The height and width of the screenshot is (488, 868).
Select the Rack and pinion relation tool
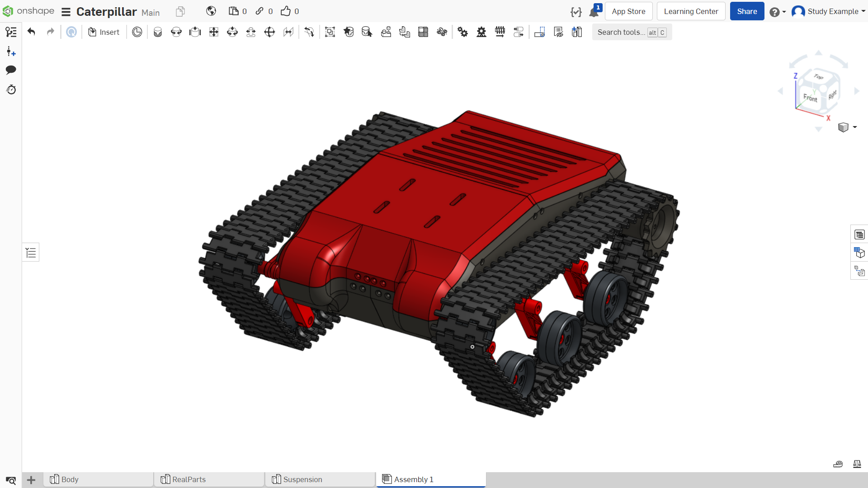click(481, 32)
